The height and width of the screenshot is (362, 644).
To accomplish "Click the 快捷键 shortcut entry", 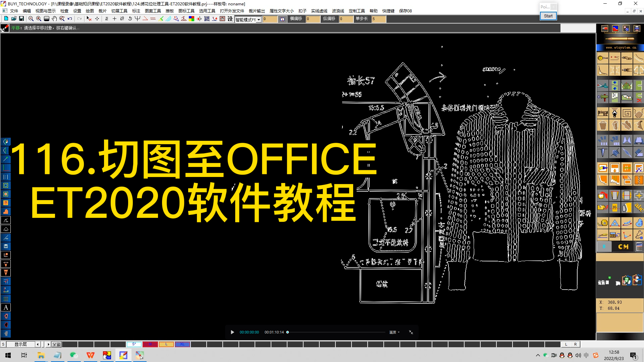I will point(388,11).
